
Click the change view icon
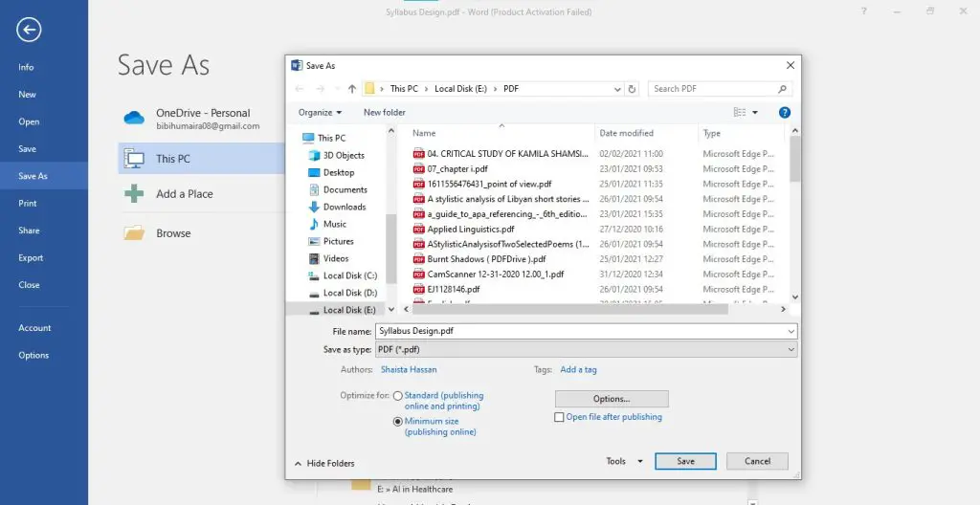point(740,113)
